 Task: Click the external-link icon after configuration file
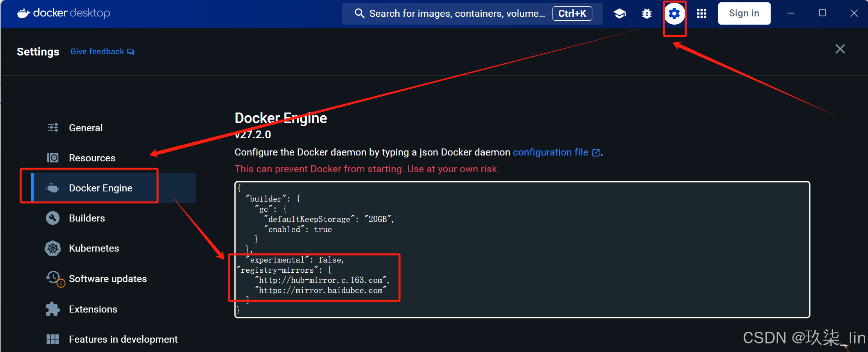pos(596,153)
